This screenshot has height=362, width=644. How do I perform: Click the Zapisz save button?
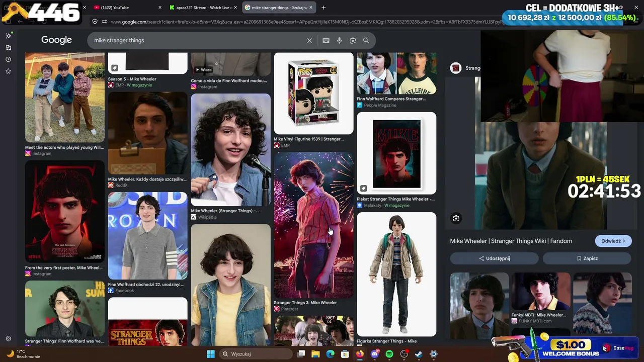click(x=587, y=258)
